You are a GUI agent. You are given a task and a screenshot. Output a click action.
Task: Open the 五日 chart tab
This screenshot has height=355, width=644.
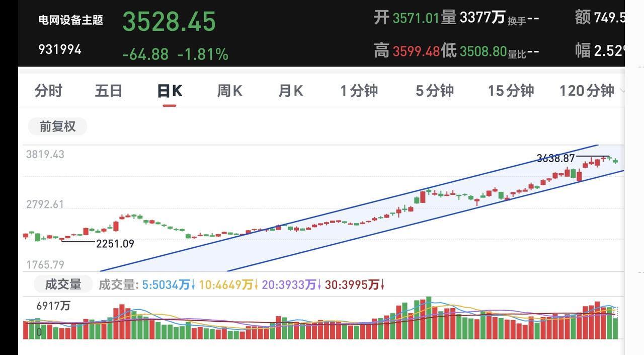coord(109,91)
